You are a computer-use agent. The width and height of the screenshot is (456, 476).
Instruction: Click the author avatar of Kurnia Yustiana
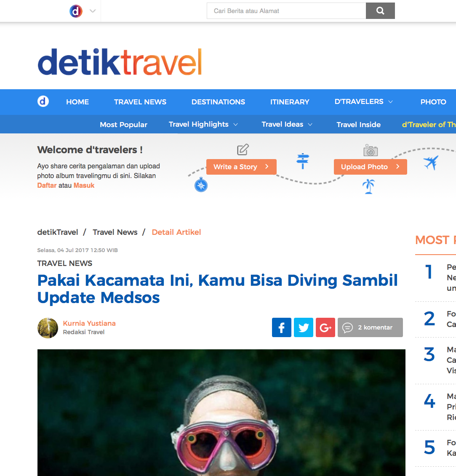[x=48, y=328]
